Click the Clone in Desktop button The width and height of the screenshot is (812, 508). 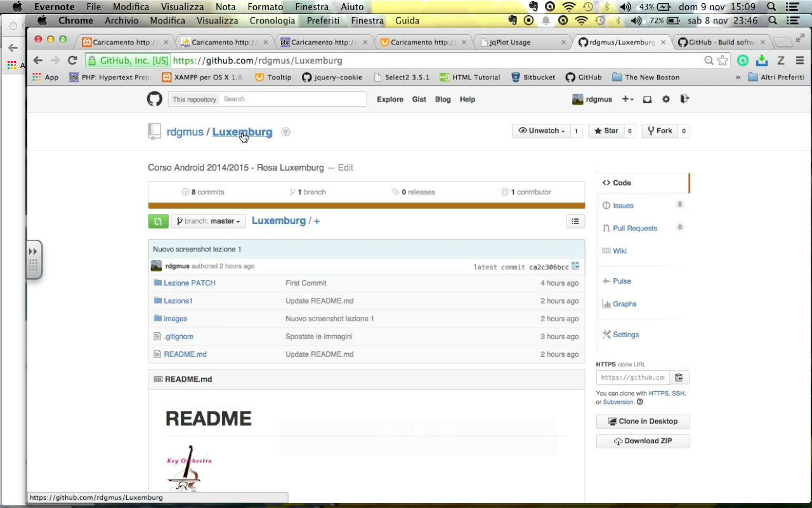[643, 421]
